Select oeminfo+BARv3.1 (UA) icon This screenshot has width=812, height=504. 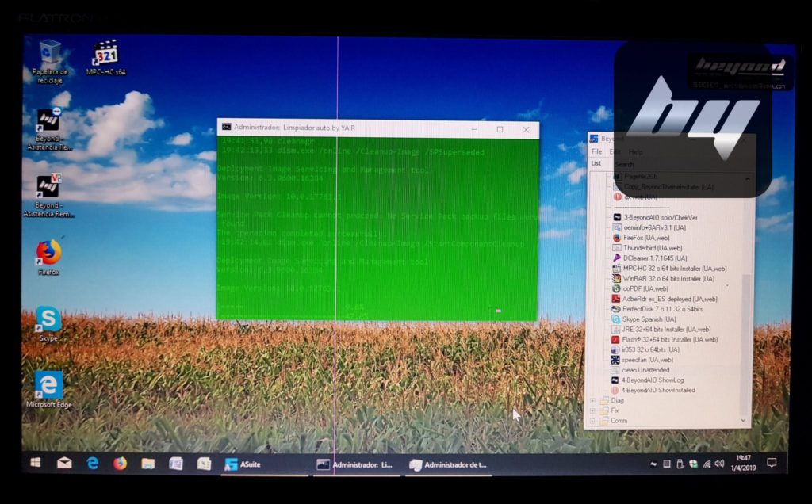click(617, 227)
